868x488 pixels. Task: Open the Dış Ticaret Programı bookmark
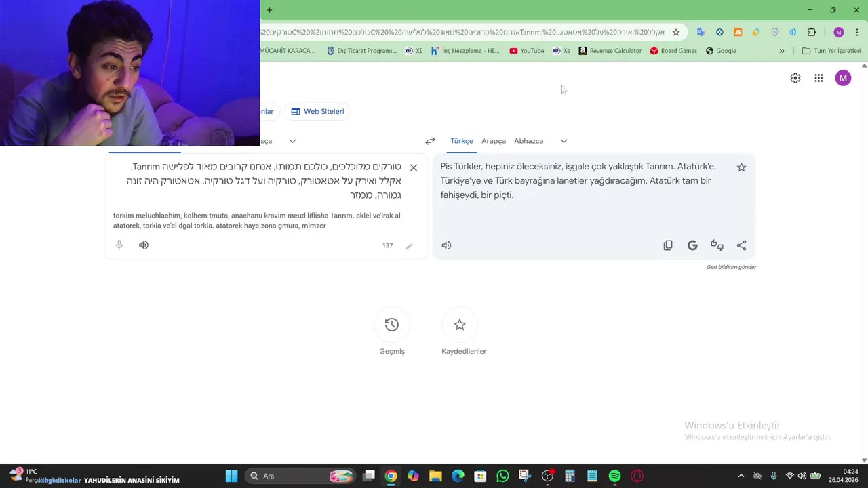(x=361, y=51)
